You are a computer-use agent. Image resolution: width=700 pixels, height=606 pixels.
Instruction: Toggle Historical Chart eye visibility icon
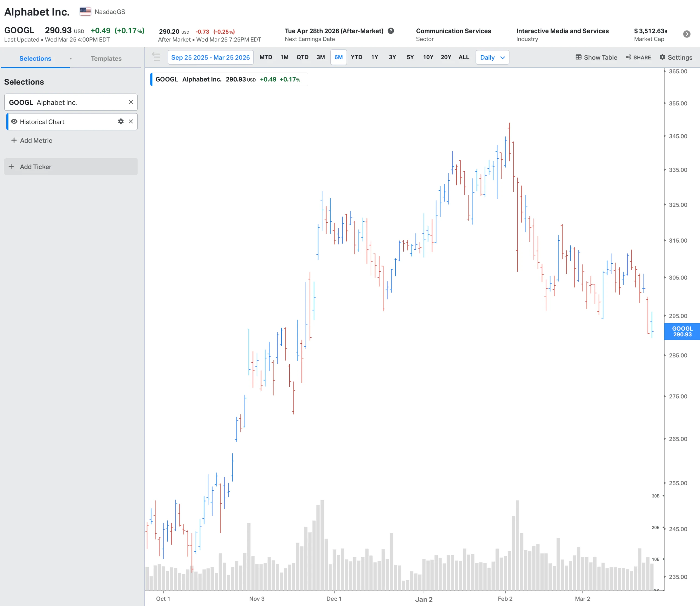click(x=14, y=121)
